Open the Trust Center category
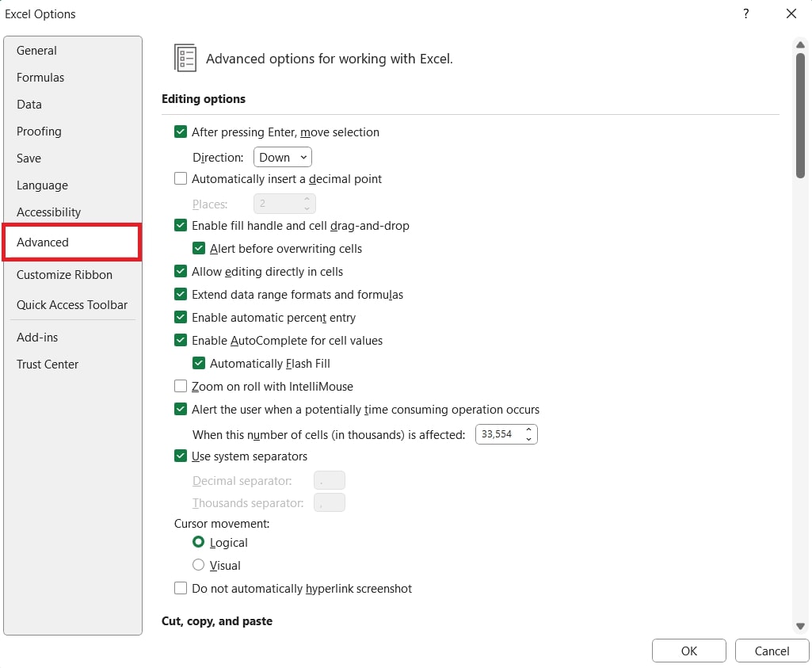 (73, 365)
